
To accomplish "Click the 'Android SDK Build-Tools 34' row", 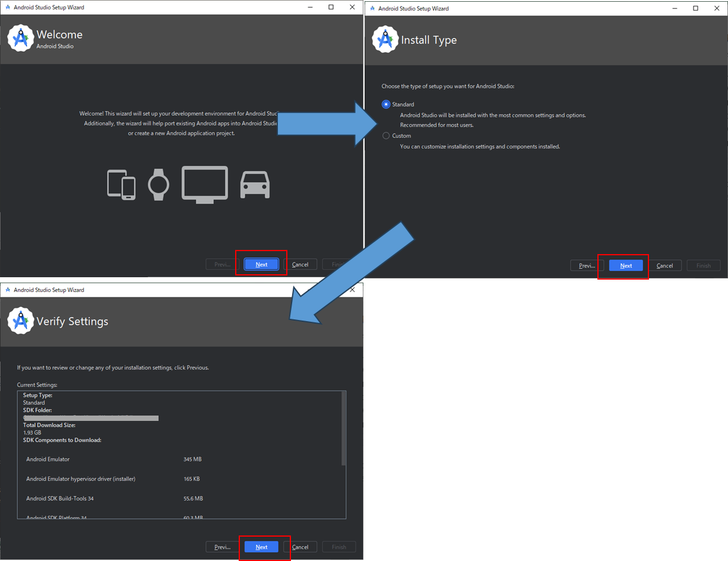I will (181, 499).
